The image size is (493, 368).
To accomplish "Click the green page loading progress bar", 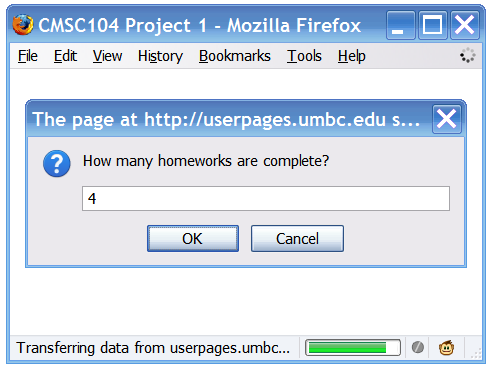I will (x=353, y=348).
